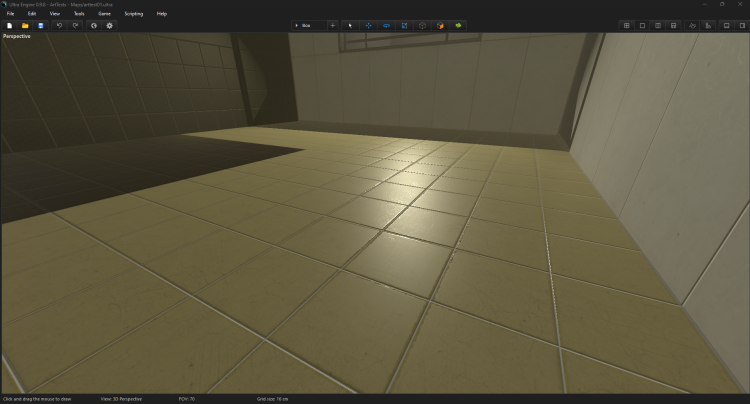
Task: Click the orange cube tool icon
Action: point(440,25)
